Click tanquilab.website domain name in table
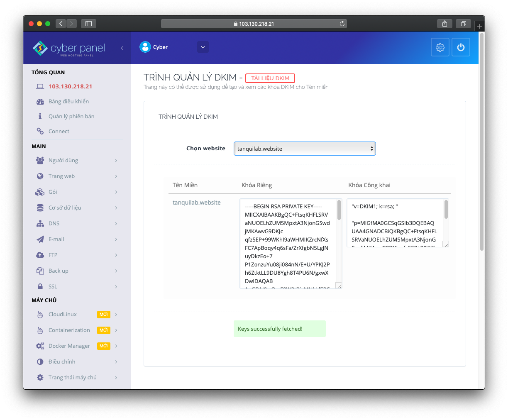508x420 pixels. tap(197, 203)
